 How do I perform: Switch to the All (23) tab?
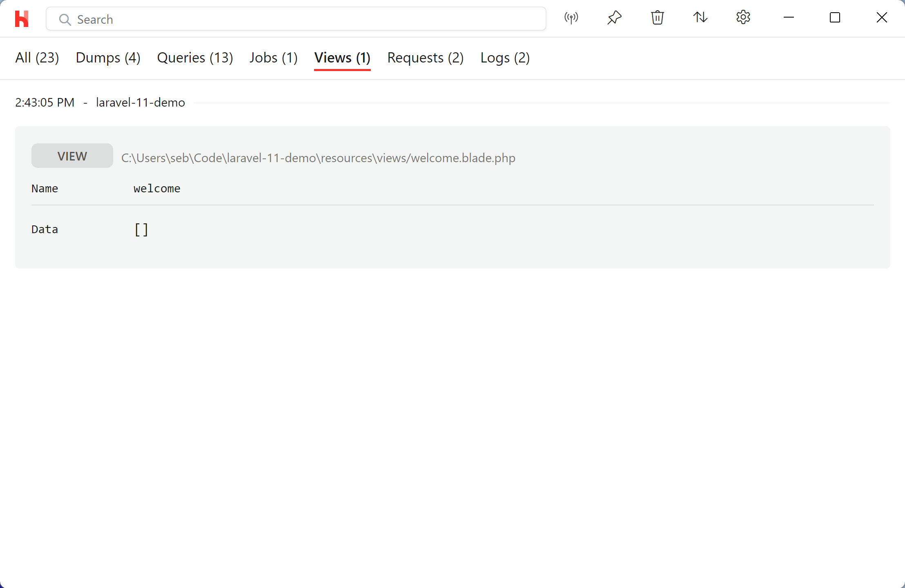click(37, 58)
